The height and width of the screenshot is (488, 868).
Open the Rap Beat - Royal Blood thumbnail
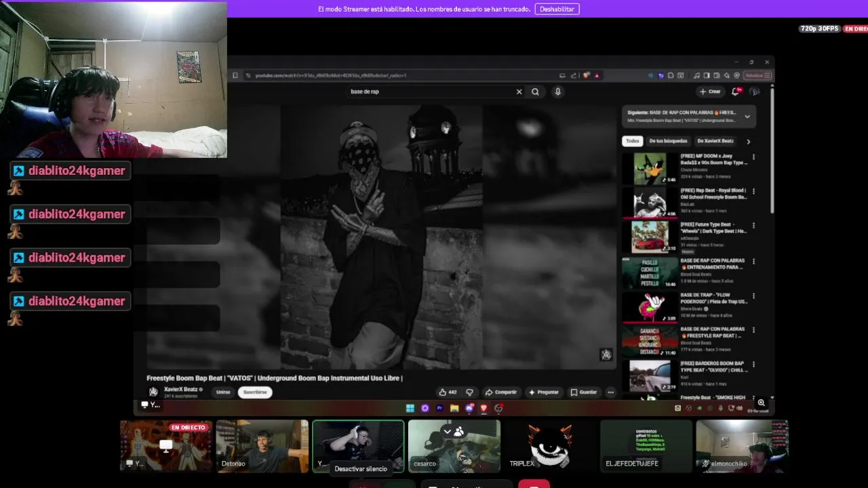click(650, 203)
